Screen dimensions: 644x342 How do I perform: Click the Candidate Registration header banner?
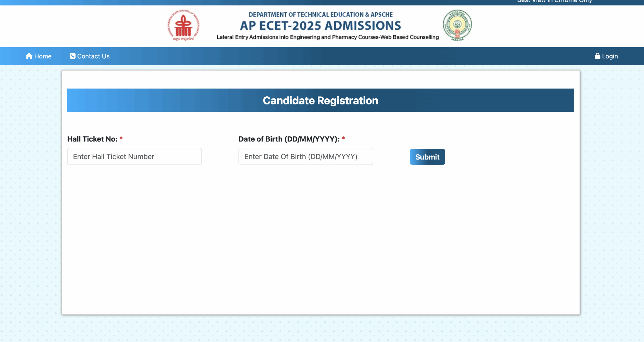(320, 100)
